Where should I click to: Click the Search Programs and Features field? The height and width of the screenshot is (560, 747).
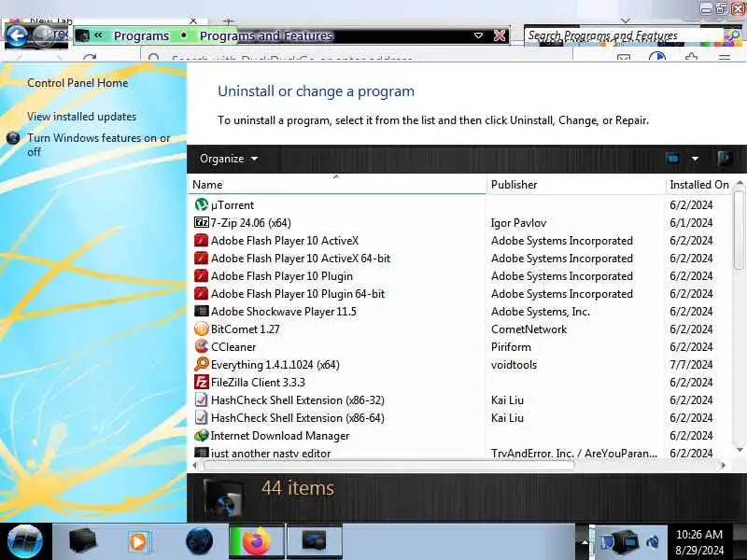click(624, 35)
